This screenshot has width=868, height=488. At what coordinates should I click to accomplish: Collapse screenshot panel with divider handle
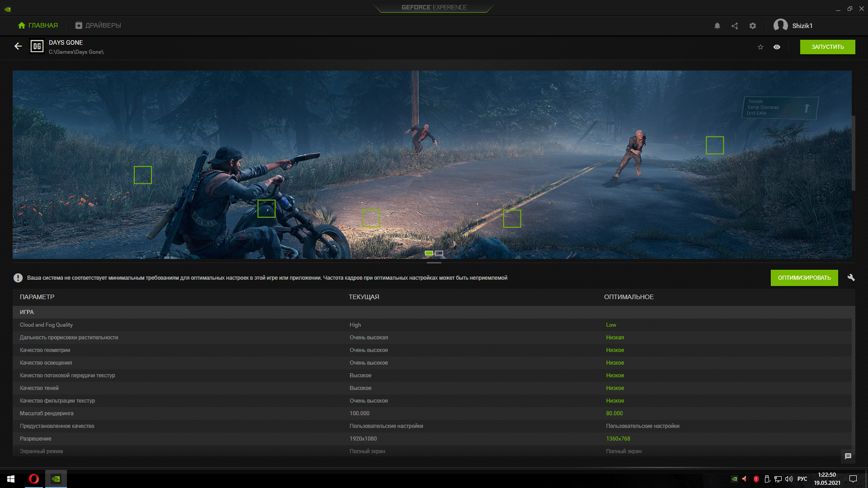tap(434, 263)
